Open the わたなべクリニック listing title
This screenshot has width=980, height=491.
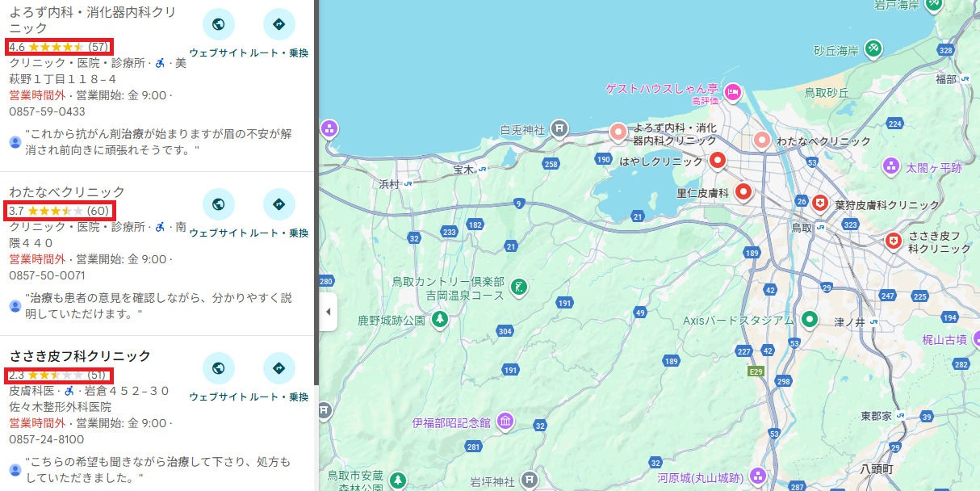(67, 192)
